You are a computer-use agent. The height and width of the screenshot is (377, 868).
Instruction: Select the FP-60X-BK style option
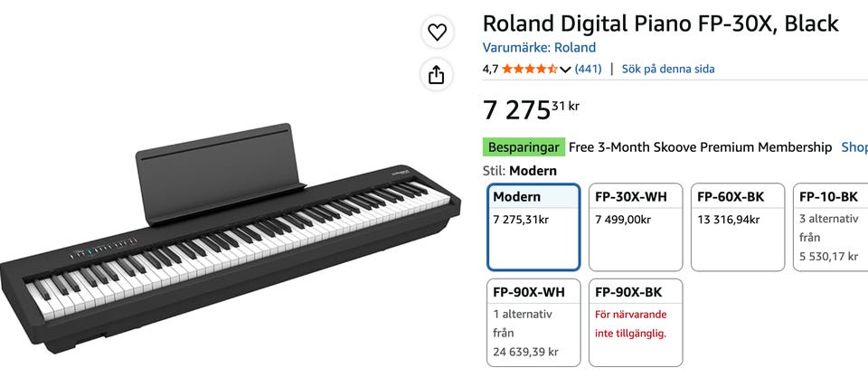(738, 227)
